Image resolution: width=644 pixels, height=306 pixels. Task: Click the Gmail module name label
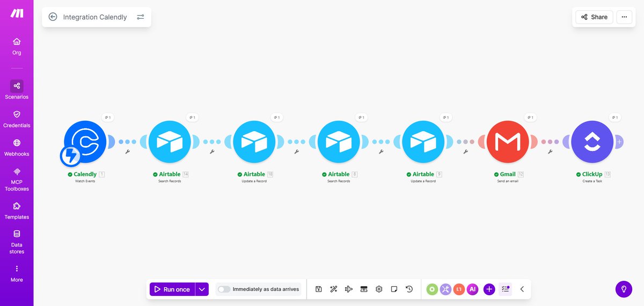[508, 174]
